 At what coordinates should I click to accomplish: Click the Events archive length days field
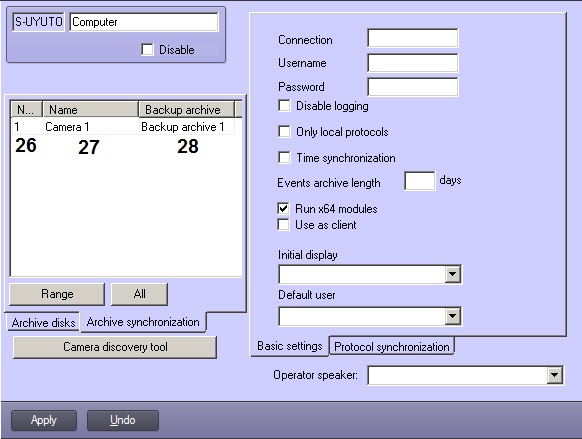click(420, 181)
